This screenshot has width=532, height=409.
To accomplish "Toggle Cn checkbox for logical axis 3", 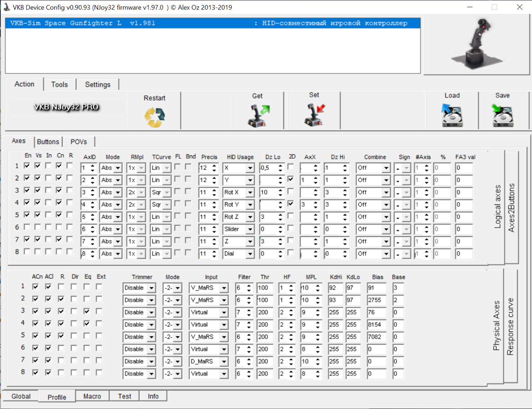I will click(x=60, y=190).
